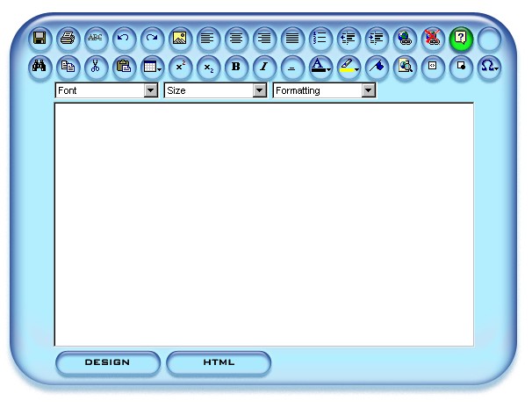Cut the selection with the scissors icon
532x408 pixels.
point(96,67)
